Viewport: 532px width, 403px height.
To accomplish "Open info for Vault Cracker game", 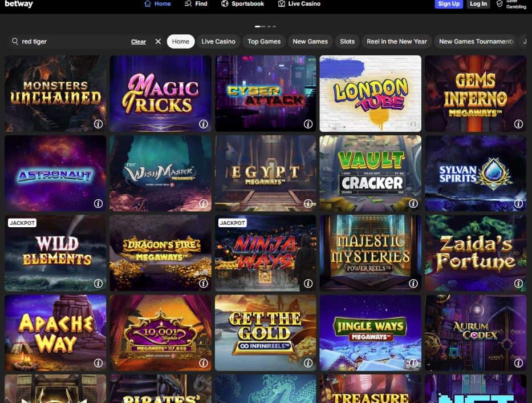I will pos(413,203).
